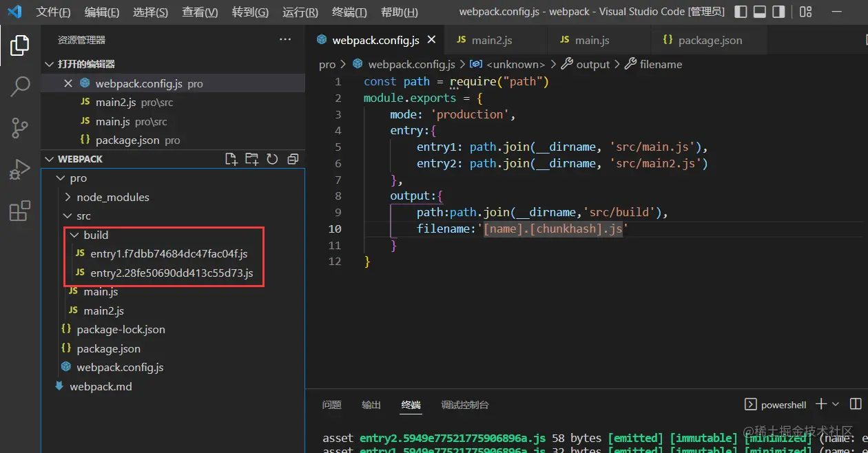Close webpack.config.js in open editors list
The height and width of the screenshot is (453, 868).
click(x=68, y=83)
